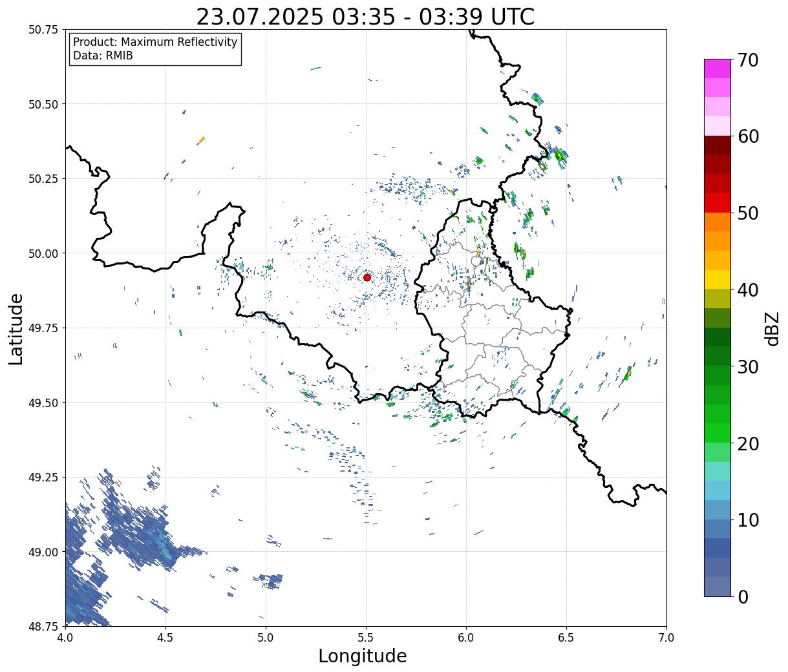Click the 'Product: Maximum Reflectivity' legend text
The height and width of the screenshot is (672, 788).
(155, 42)
